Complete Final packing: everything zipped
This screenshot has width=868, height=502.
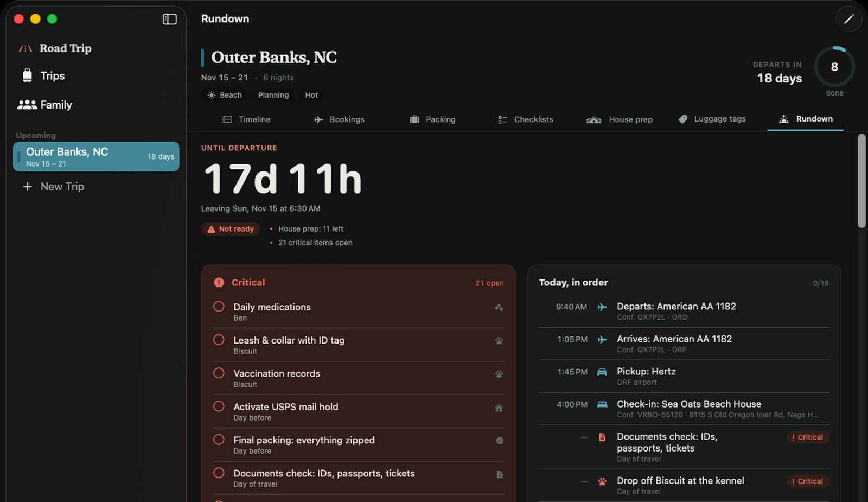(x=219, y=440)
